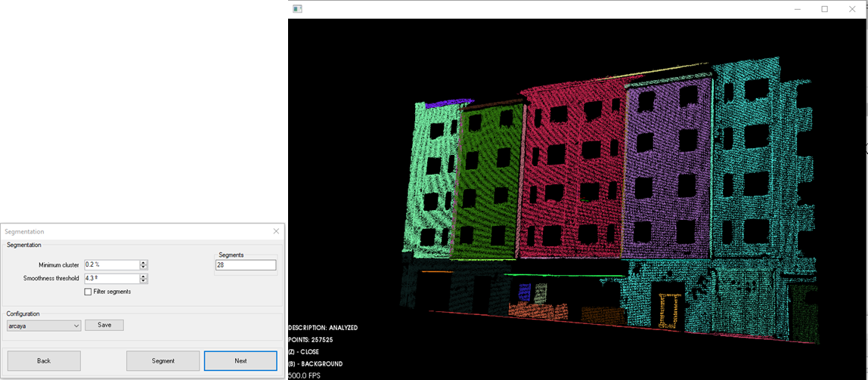Maximize the point cloud viewer window
Image resolution: width=868 pixels, height=380 pixels.
pos(825,9)
